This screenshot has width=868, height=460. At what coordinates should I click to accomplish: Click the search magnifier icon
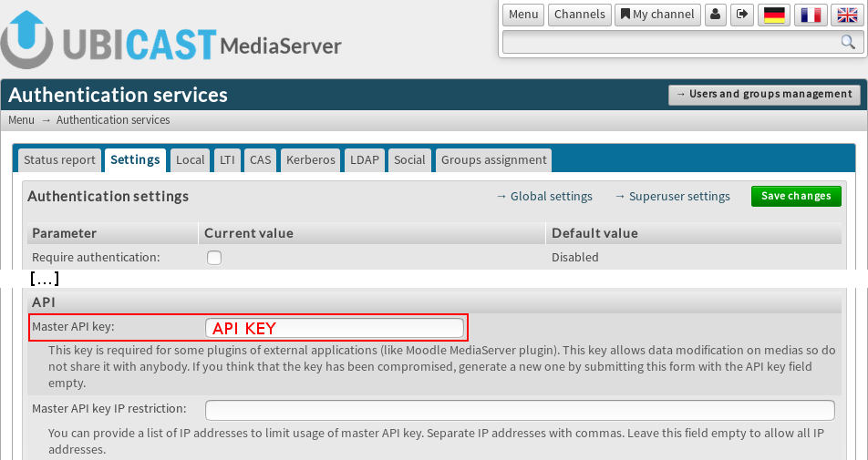[848, 42]
